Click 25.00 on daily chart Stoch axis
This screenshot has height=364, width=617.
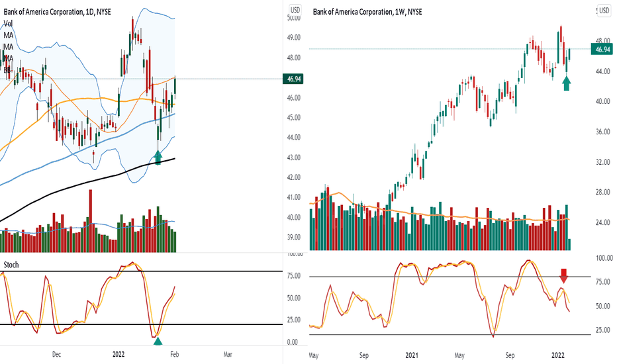pos(293,320)
